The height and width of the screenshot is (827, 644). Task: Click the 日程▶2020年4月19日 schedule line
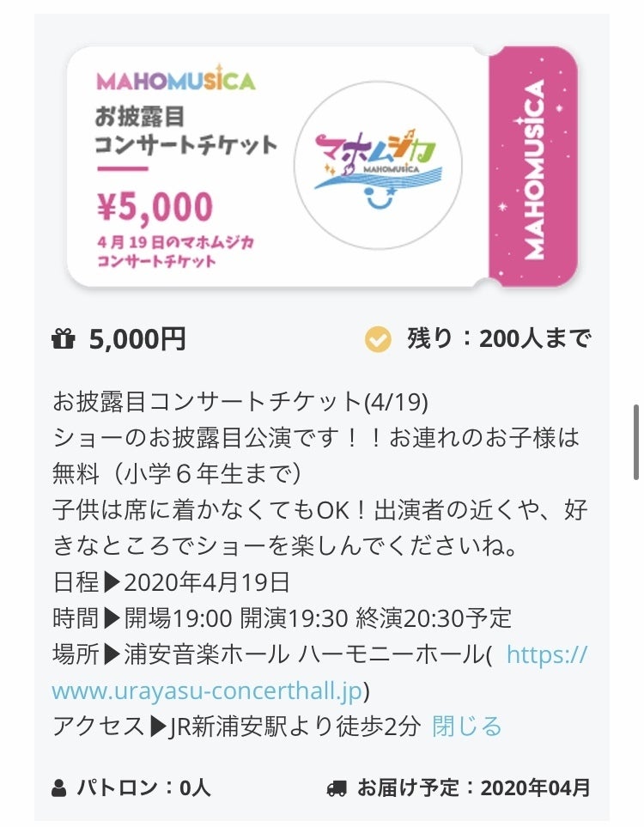pyautogui.click(x=172, y=581)
